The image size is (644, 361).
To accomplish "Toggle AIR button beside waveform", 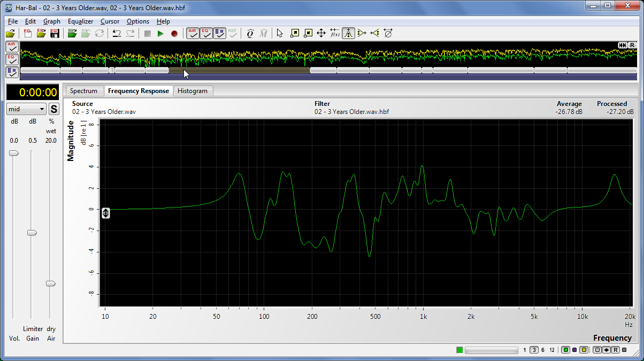I will (12, 47).
